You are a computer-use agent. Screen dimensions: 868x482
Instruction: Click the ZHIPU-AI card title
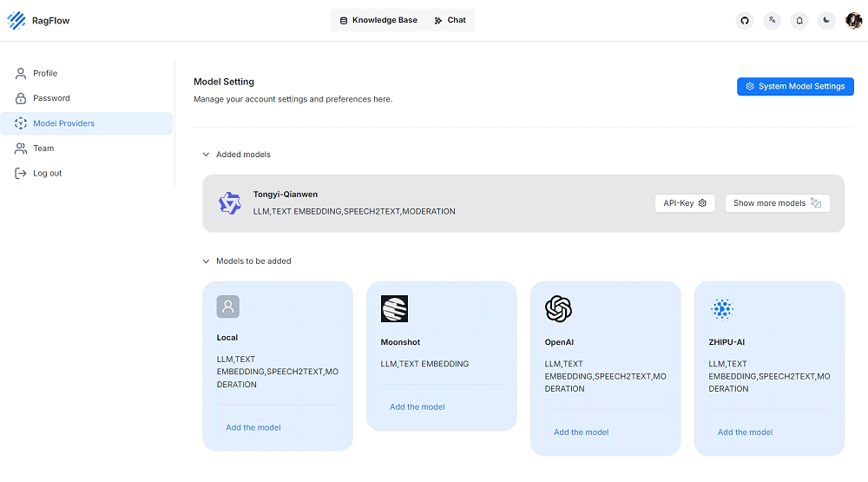point(727,342)
